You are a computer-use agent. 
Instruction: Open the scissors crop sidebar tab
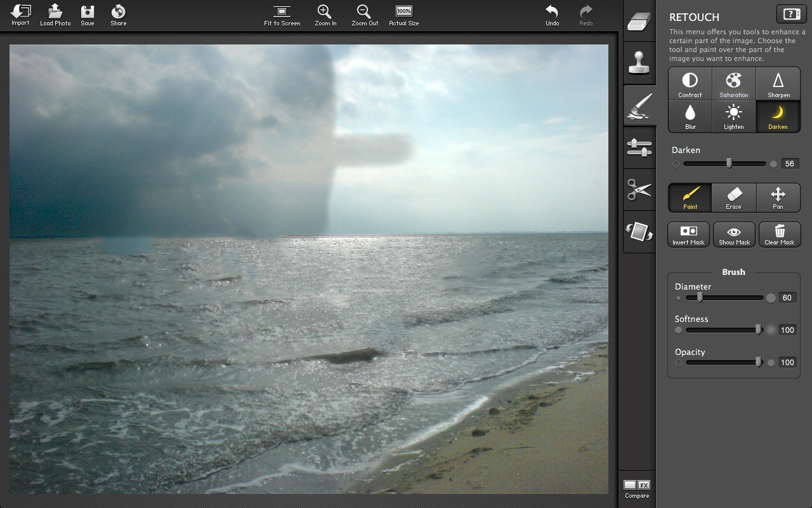pos(639,189)
